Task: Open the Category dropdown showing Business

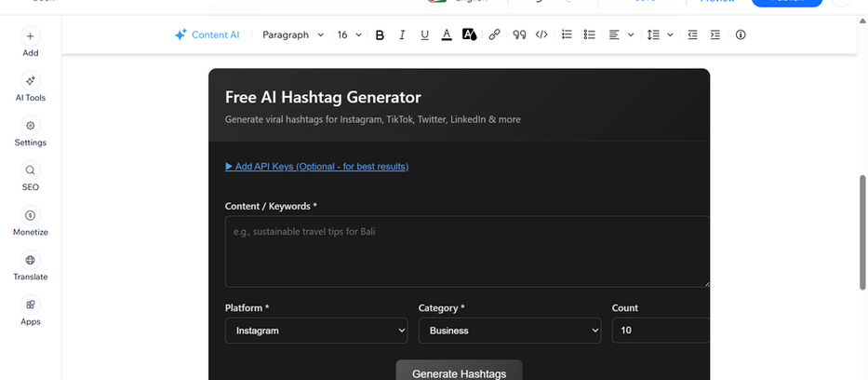Action: pos(510,331)
